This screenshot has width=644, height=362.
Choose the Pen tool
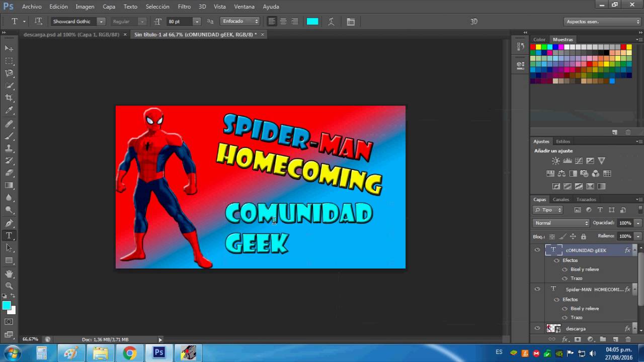point(9,223)
